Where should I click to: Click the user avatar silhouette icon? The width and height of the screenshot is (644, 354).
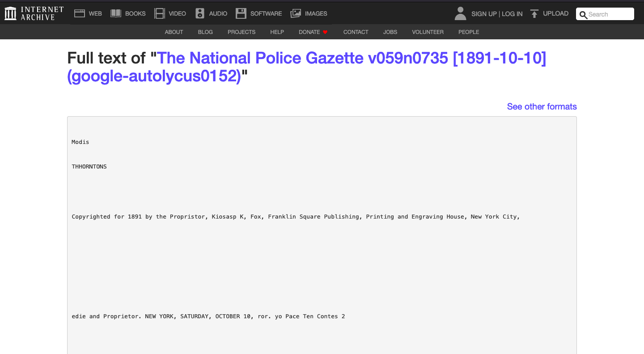[460, 13]
